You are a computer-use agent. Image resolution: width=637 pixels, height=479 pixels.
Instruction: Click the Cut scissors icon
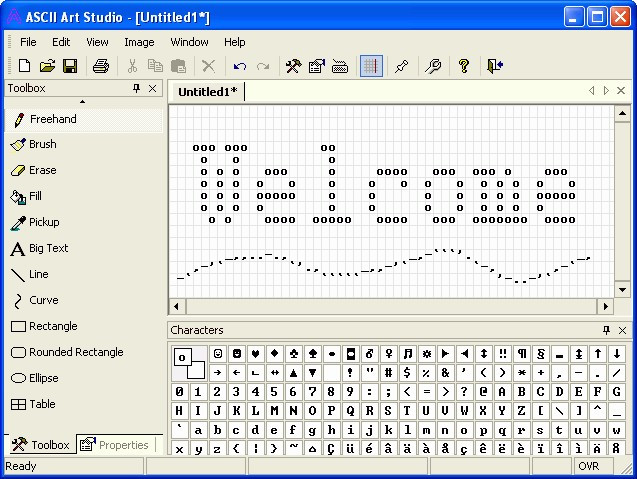pyautogui.click(x=132, y=66)
